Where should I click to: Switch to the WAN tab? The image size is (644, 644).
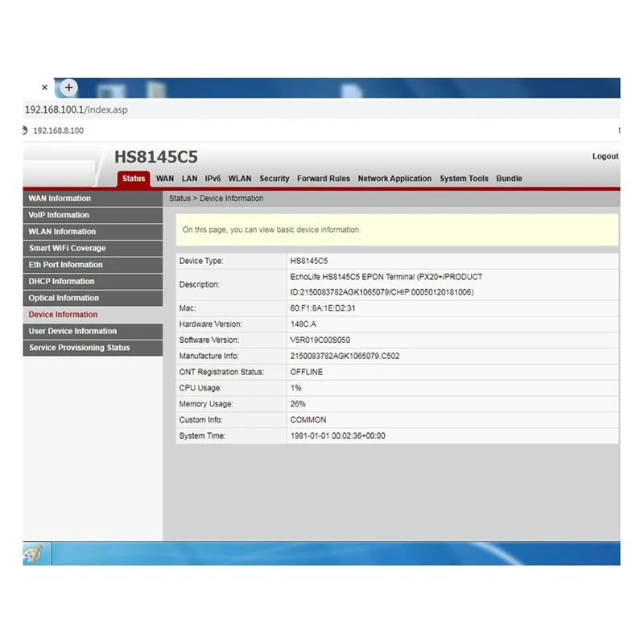coord(165,179)
